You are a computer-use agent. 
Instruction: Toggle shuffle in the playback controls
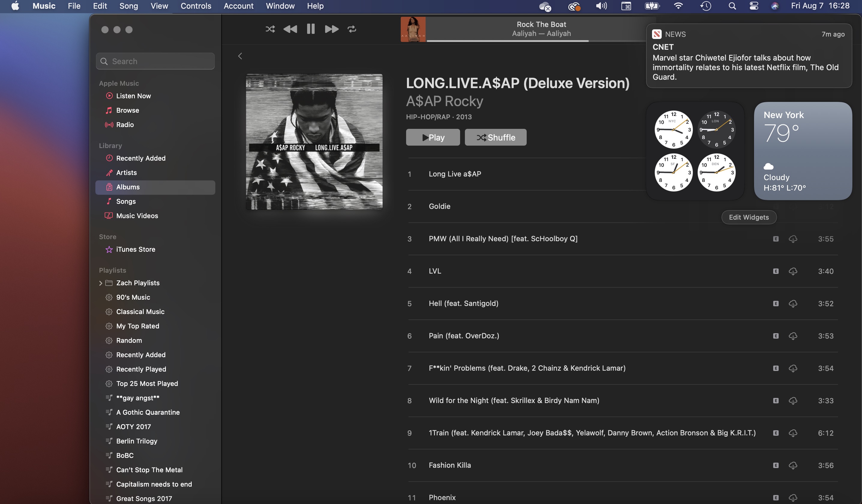[x=270, y=29]
